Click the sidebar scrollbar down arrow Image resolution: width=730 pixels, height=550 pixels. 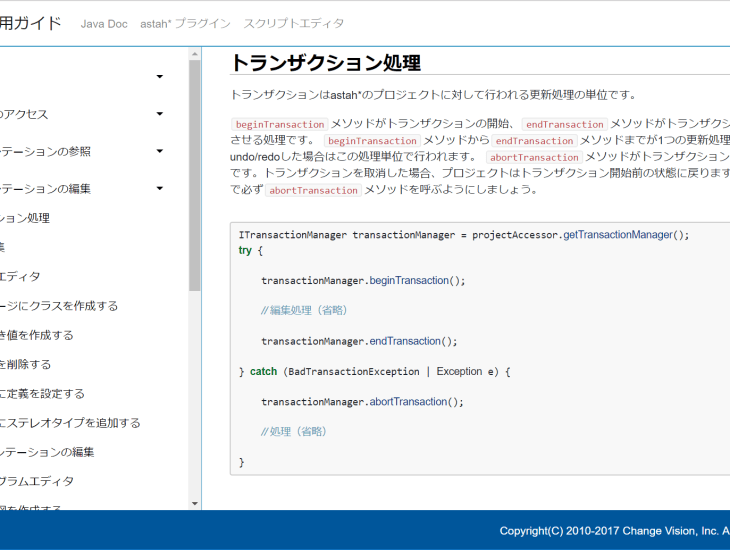[195, 503]
